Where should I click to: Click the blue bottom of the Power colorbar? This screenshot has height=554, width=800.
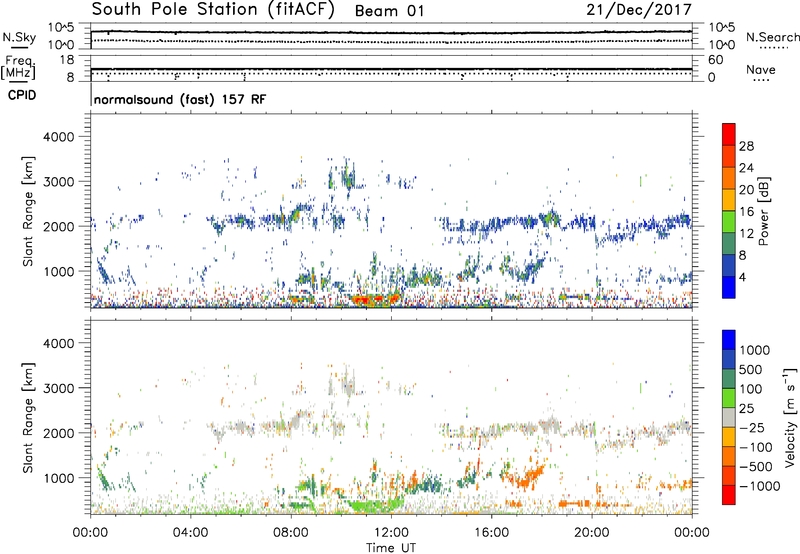coord(729,288)
